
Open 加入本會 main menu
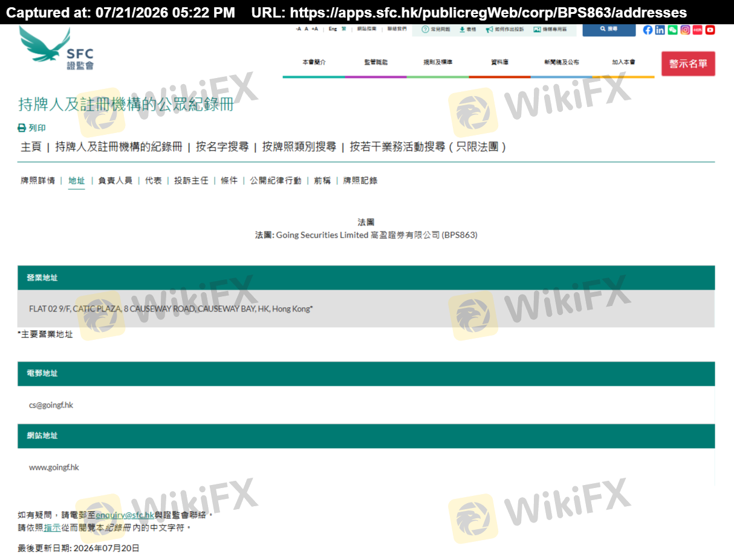pyautogui.click(x=623, y=62)
